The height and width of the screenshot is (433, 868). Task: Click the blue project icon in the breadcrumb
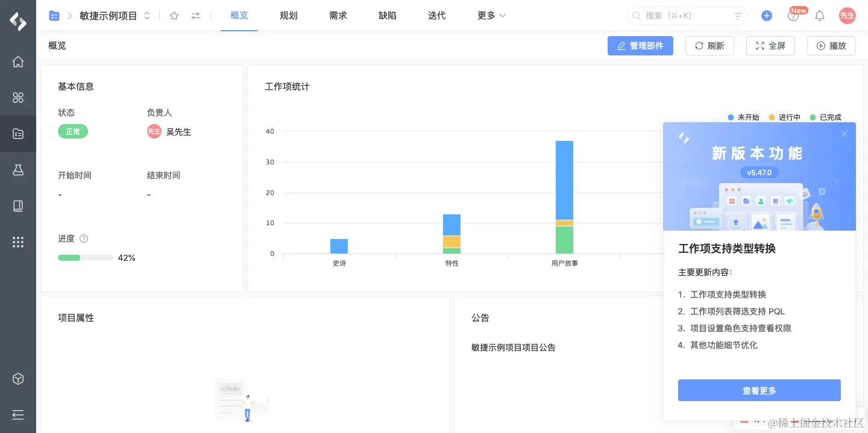click(54, 16)
